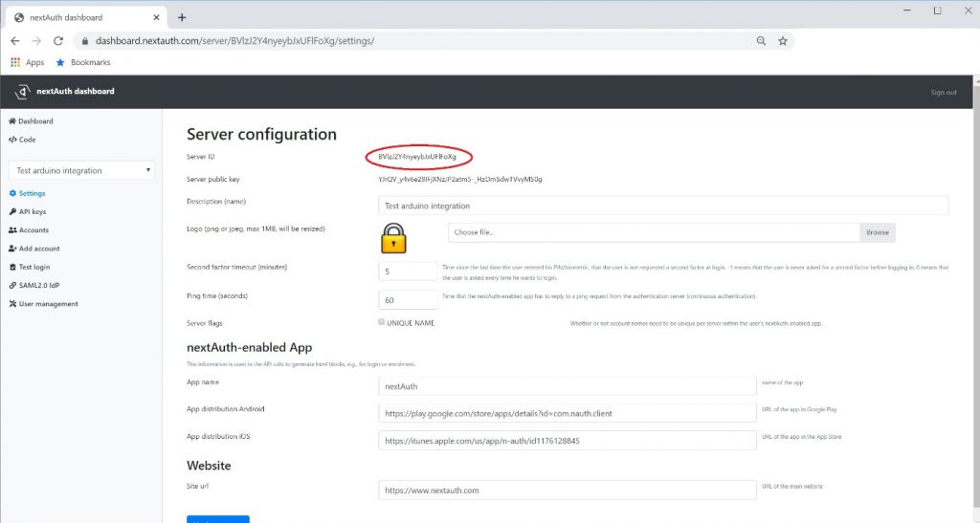This screenshot has height=523, width=980.
Task: Click the Settings gear icon in sidebar
Action: 12,193
